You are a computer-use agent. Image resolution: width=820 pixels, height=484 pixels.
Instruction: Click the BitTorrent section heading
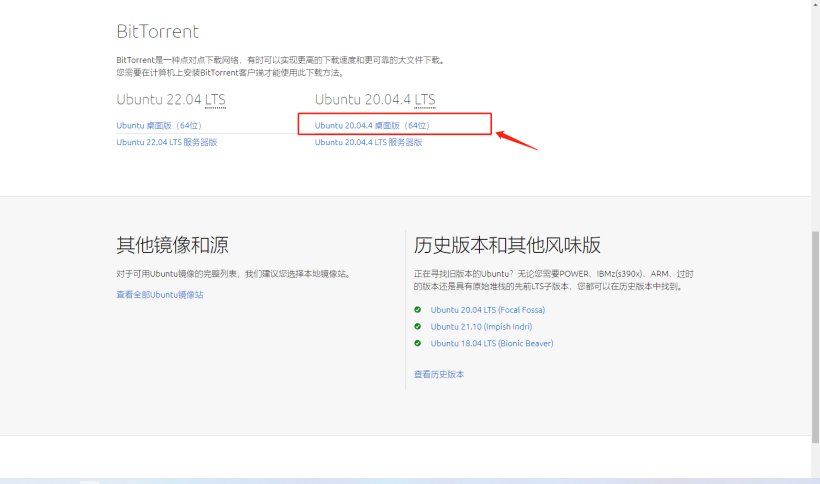click(158, 32)
